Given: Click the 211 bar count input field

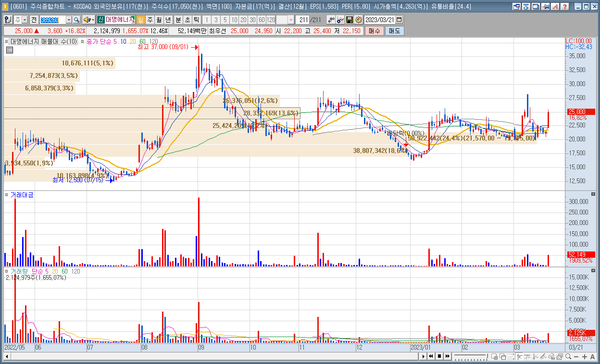Looking at the screenshot, I should pos(303,20).
